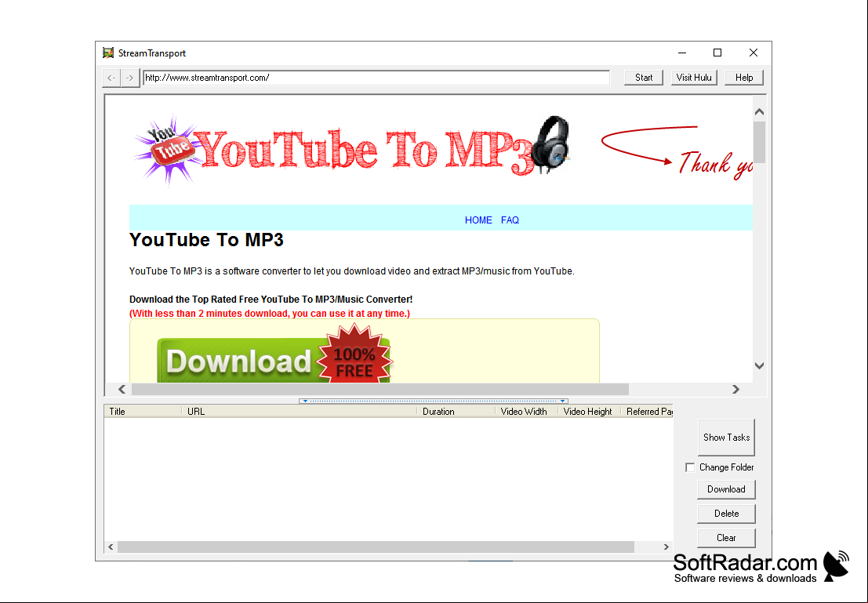The width and height of the screenshot is (868, 603).
Task: Click the StreamTransport app icon in title bar
Action: pyautogui.click(x=108, y=53)
